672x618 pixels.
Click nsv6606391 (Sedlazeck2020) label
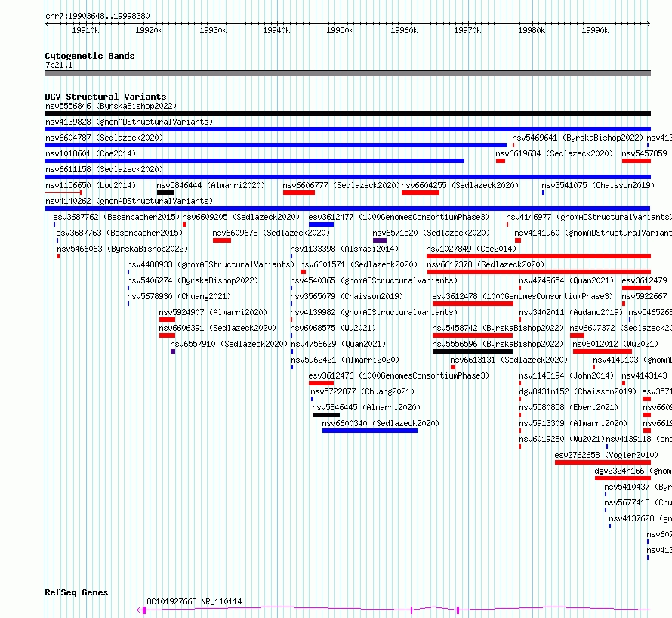217,328
